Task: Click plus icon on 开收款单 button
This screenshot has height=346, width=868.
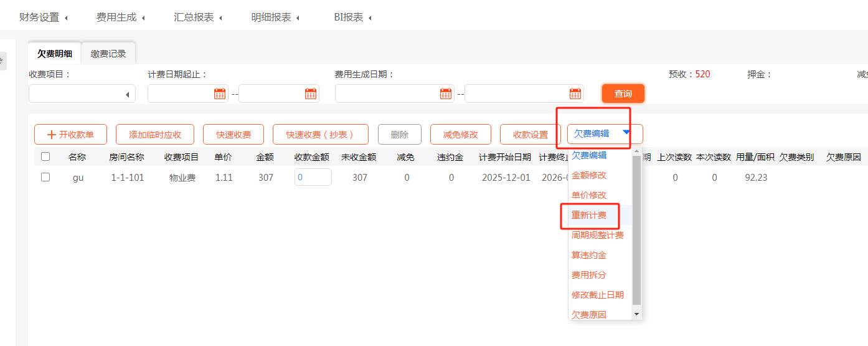Action: pyautogui.click(x=52, y=135)
